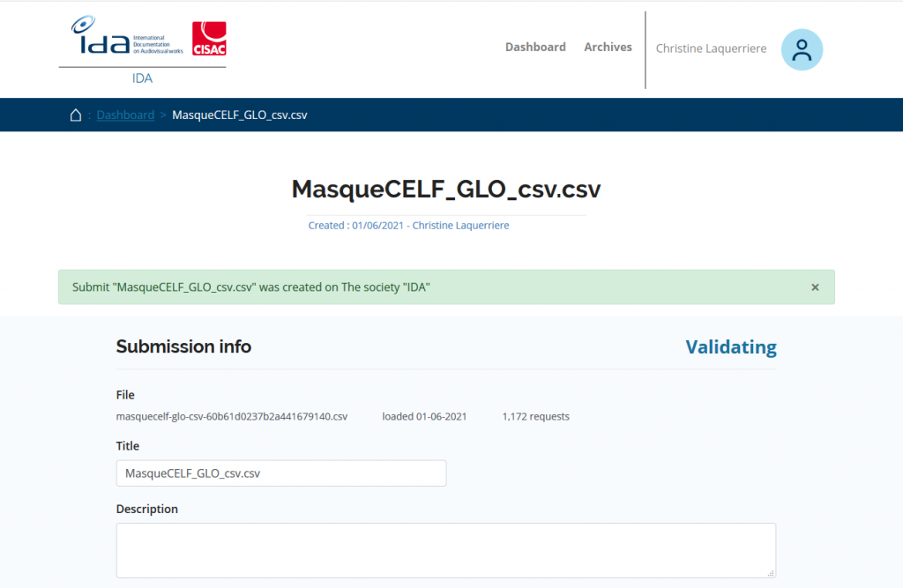The image size is (903, 588).
Task: Click the red CISAC logo
Action: 209,39
